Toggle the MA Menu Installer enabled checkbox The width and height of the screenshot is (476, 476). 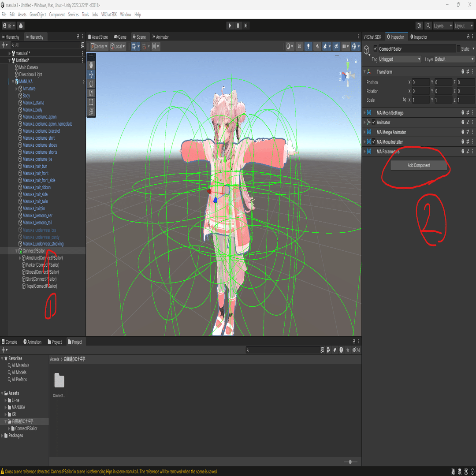[374, 142]
